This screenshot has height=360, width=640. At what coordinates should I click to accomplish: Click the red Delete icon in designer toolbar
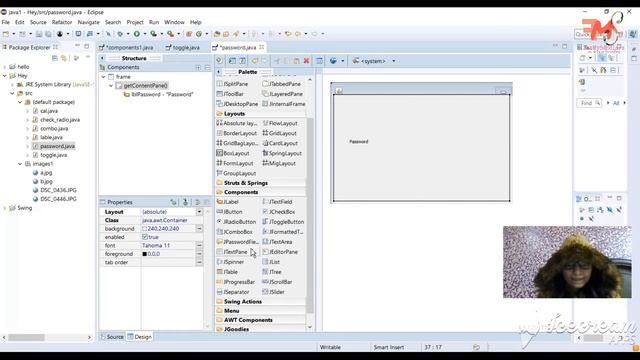pos(306,61)
